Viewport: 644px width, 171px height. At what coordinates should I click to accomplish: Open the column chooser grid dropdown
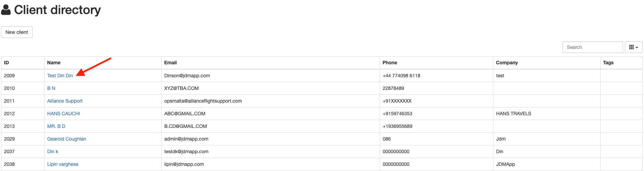click(x=633, y=47)
